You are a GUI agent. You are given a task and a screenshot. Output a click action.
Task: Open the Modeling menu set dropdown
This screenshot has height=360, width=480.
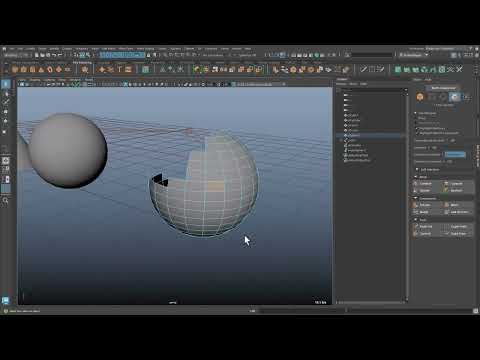16,55
